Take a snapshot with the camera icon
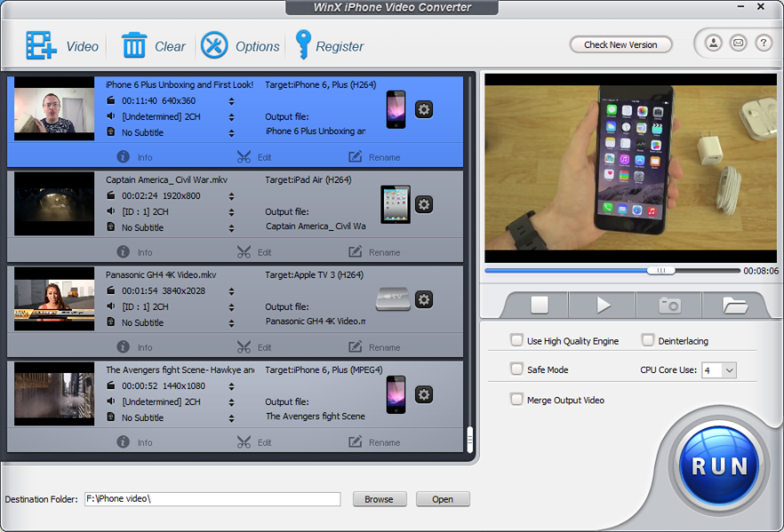This screenshot has width=784, height=532. coord(669,305)
